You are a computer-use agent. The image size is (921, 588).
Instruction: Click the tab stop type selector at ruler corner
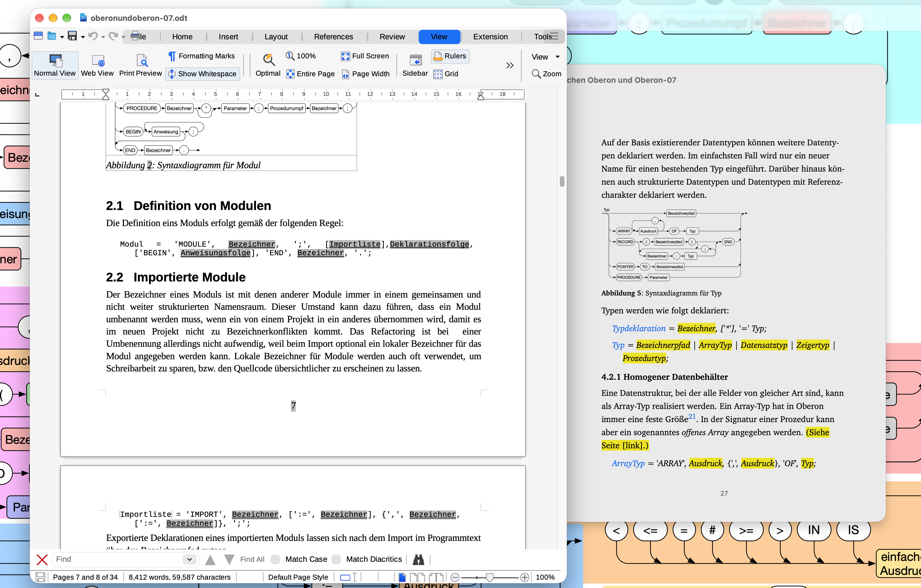[37, 94]
